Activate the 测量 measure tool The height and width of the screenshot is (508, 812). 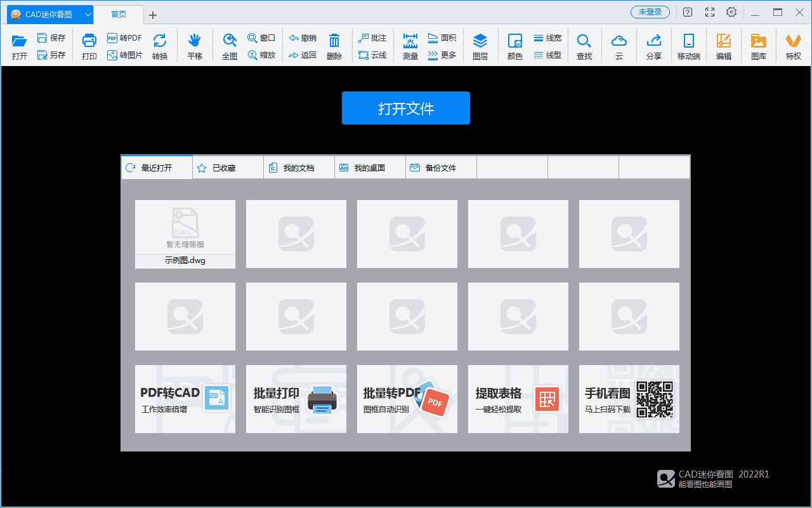pyautogui.click(x=410, y=45)
